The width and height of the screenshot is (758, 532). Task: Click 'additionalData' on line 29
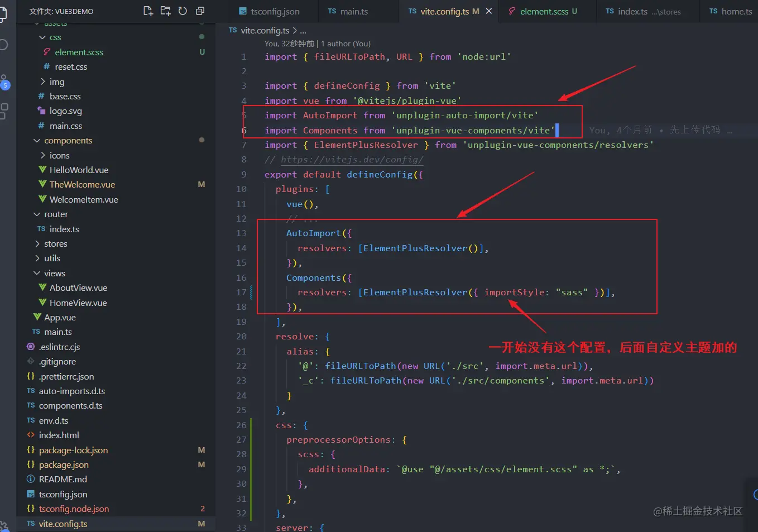347,469
